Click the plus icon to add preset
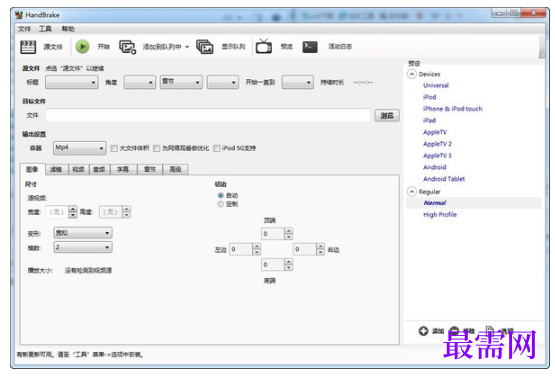 coord(423,331)
